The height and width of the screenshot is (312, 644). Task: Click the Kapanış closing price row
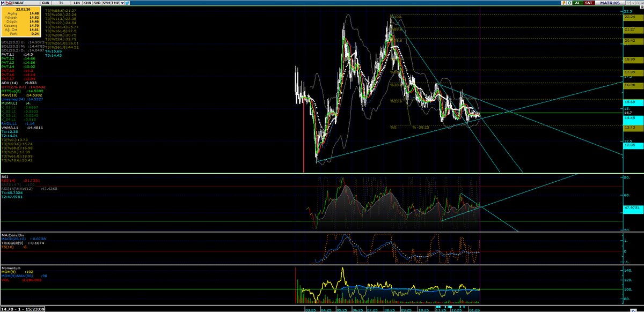21,25
